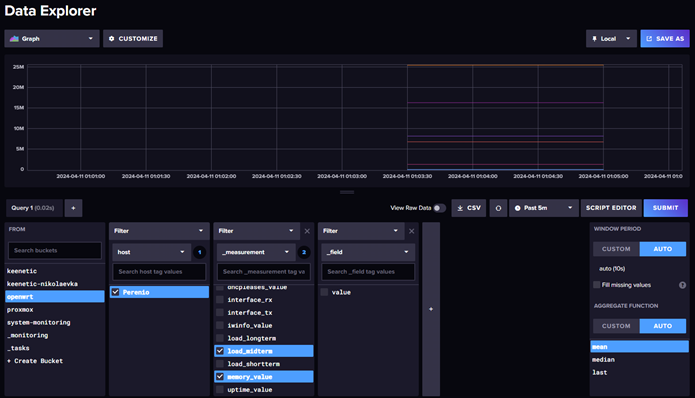Focus the Search _field tag values field
695x398 pixels.
tap(368, 272)
